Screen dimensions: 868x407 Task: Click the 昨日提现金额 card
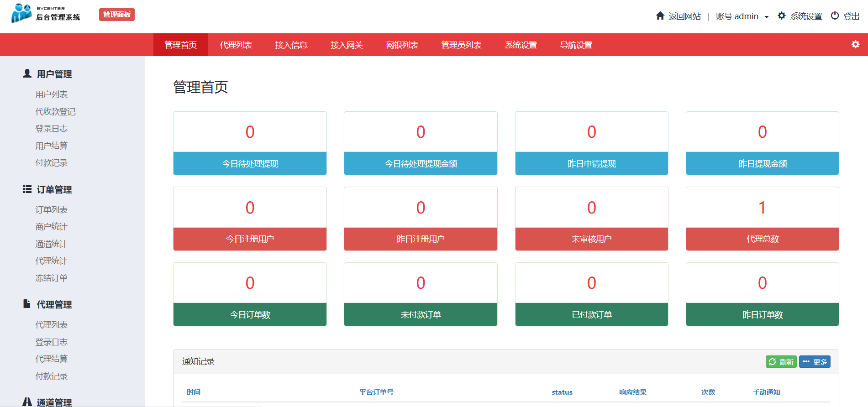click(763, 143)
